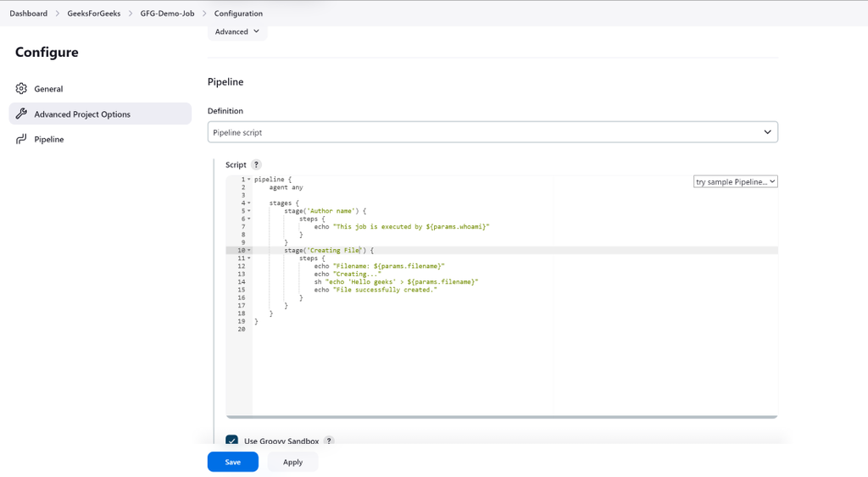Go to Dashboard in the breadcrumb

coord(28,14)
